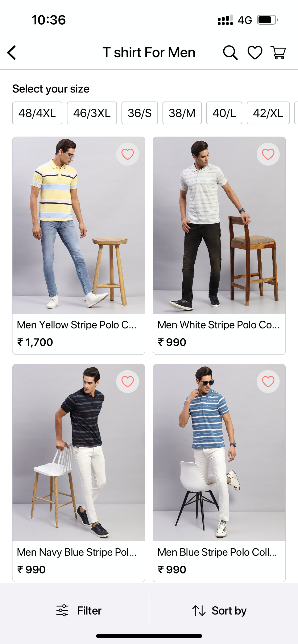Open the Sort by options label
Viewport: 298px width, 644px height.
point(229,611)
